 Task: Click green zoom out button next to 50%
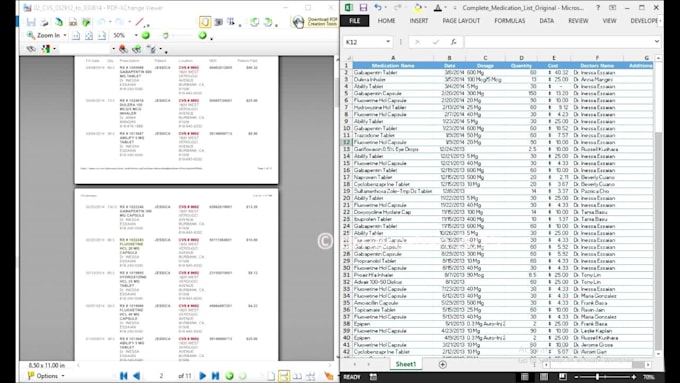tap(146, 35)
